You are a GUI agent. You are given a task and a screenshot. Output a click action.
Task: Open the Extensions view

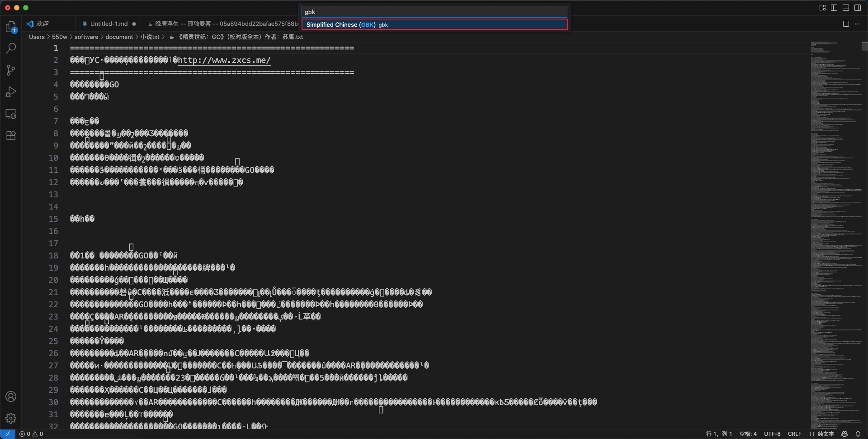click(11, 135)
